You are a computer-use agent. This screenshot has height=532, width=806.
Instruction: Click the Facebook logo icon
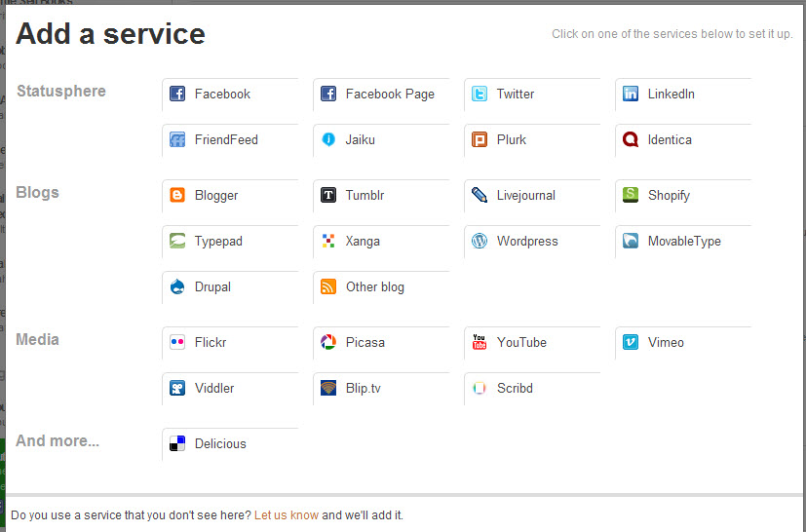177,95
